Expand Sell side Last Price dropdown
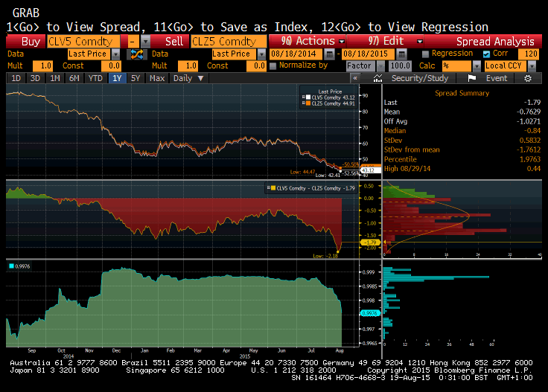 [x=261, y=54]
